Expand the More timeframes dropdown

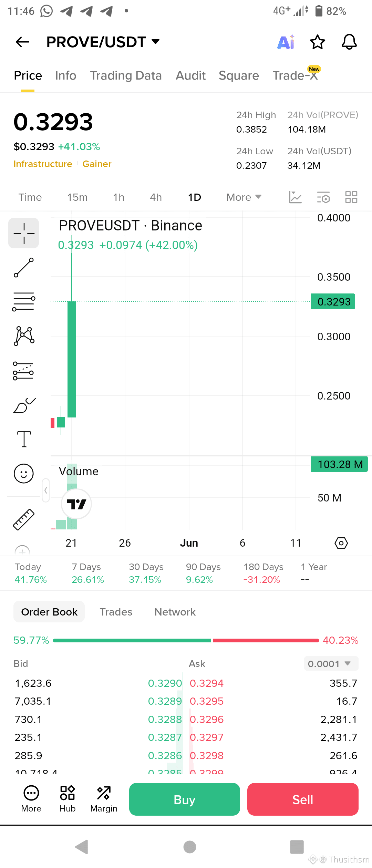point(244,197)
